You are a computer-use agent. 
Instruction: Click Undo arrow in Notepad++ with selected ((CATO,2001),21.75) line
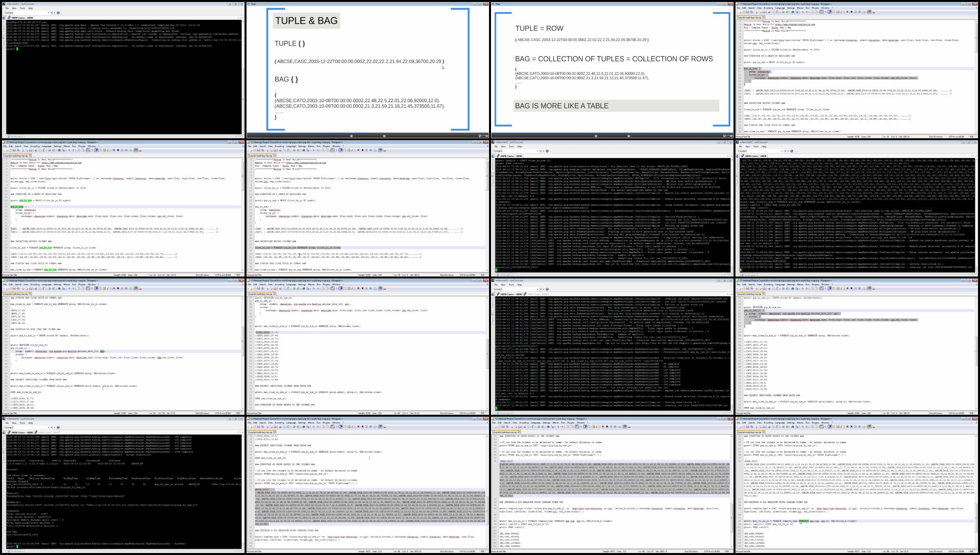point(294,288)
